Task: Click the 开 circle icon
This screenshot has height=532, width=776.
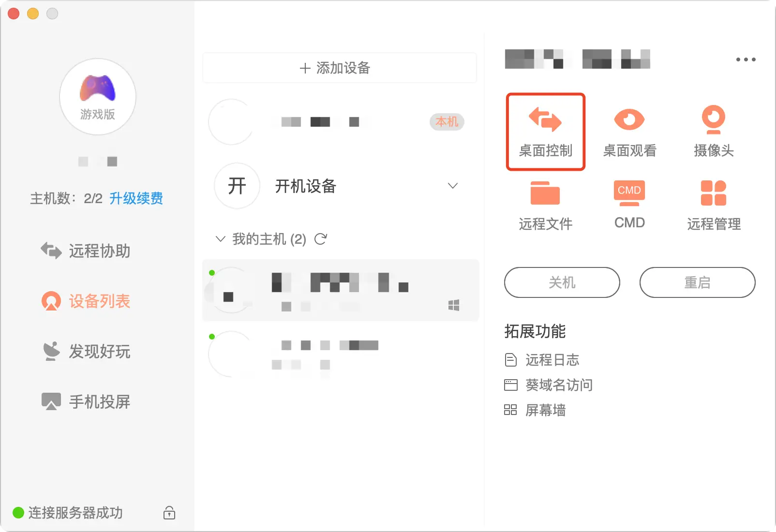Action: (237, 186)
